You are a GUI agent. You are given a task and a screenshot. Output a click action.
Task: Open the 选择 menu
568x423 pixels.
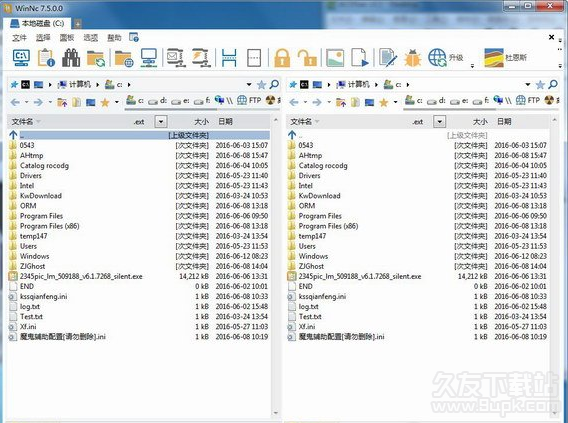point(43,37)
